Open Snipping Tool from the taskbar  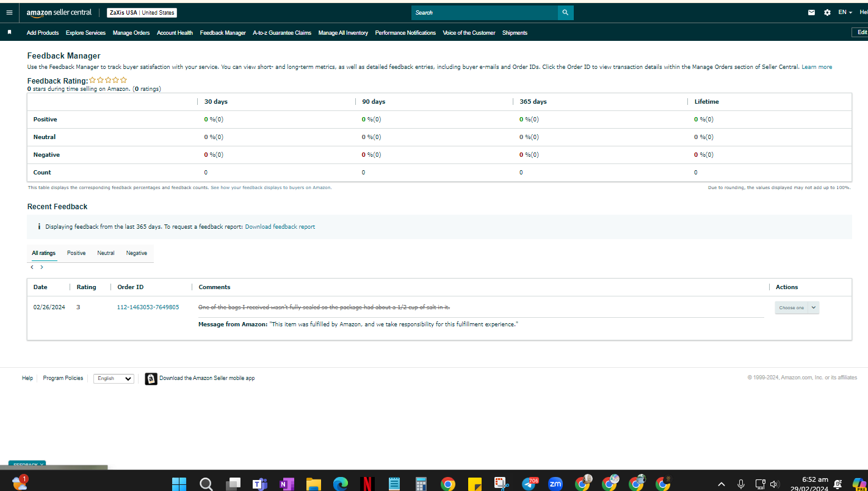click(x=501, y=484)
